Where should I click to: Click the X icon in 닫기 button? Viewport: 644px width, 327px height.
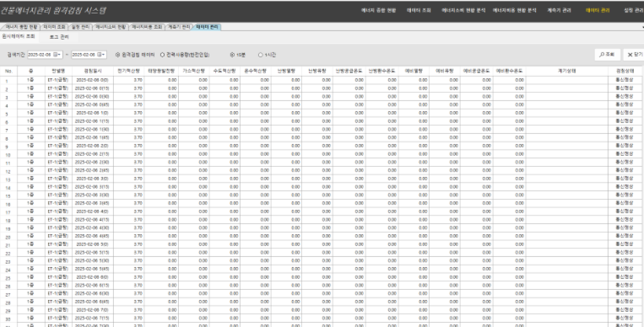coord(630,55)
